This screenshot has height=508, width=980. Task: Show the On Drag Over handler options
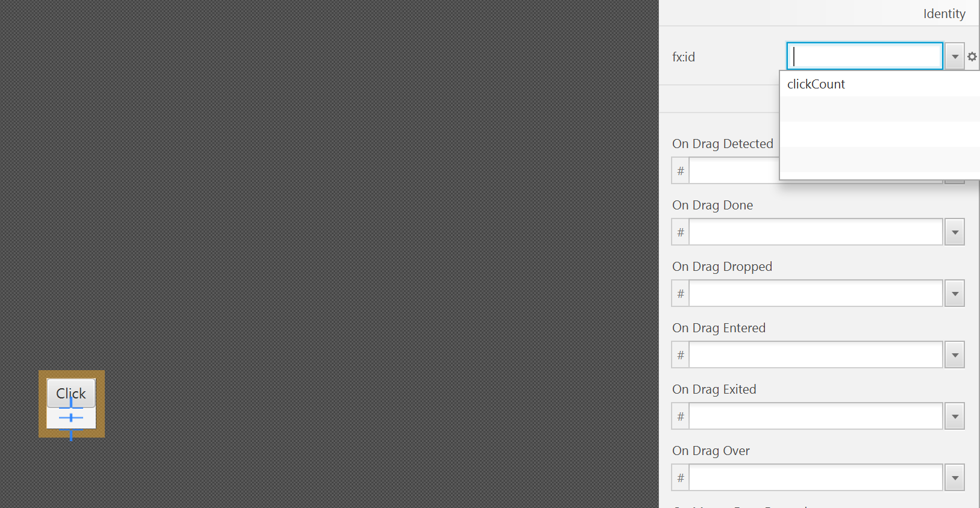[955, 478]
